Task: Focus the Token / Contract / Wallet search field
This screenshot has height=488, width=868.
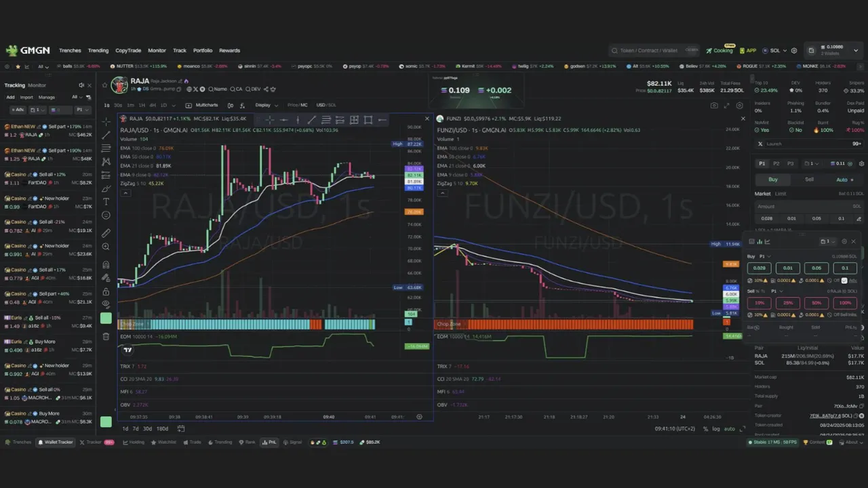Action: click(x=654, y=50)
